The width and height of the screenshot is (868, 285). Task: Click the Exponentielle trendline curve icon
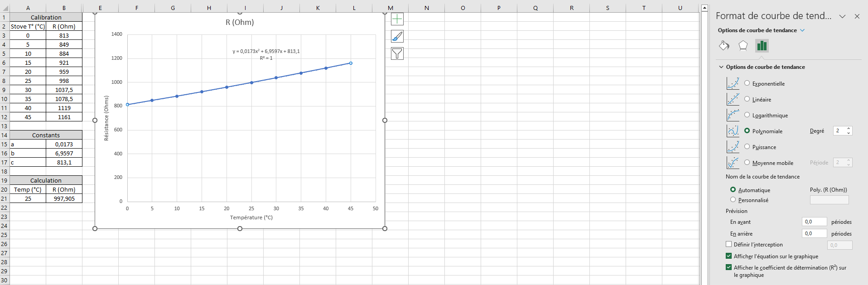733,83
